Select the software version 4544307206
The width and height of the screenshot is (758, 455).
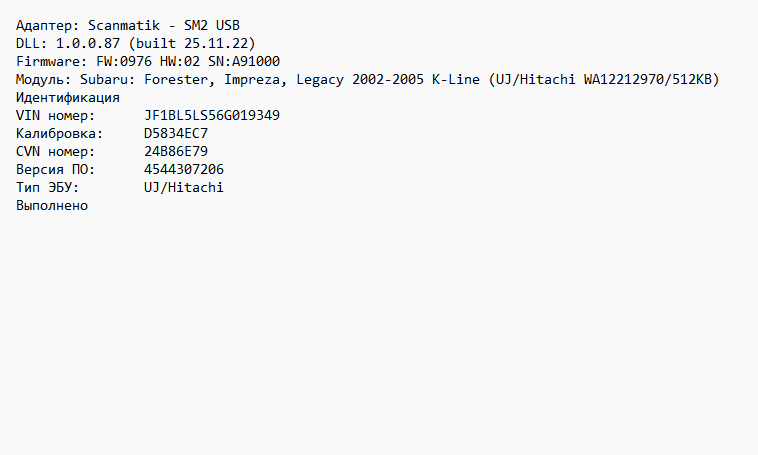[x=184, y=170]
